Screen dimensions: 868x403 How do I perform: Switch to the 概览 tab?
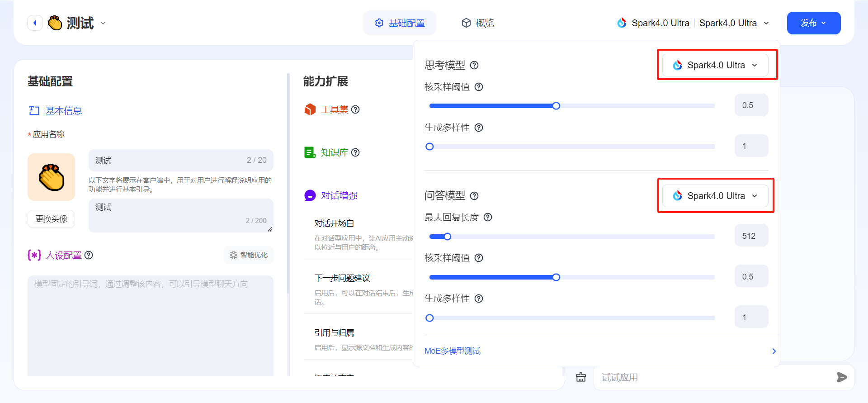pyautogui.click(x=477, y=23)
